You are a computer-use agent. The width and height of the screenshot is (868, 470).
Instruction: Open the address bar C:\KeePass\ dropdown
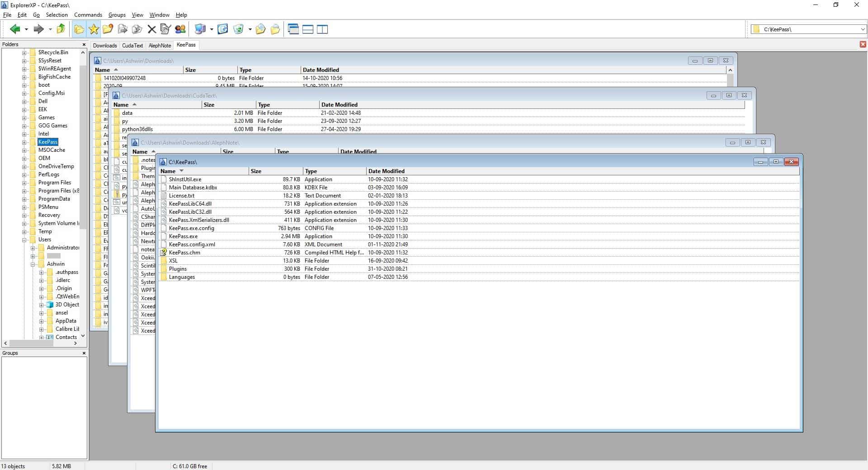[863, 29]
